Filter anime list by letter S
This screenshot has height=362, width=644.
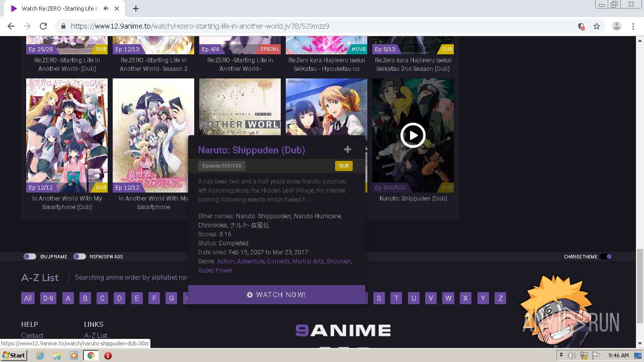tap(379, 298)
